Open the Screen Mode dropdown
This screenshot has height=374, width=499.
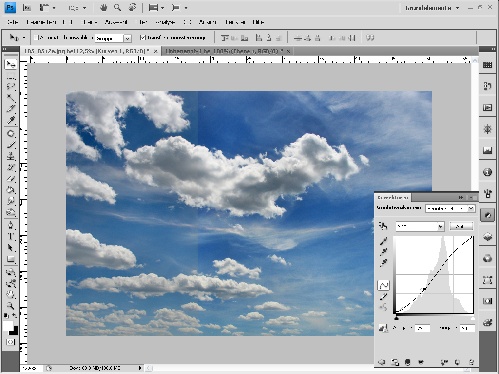(179, 8)
